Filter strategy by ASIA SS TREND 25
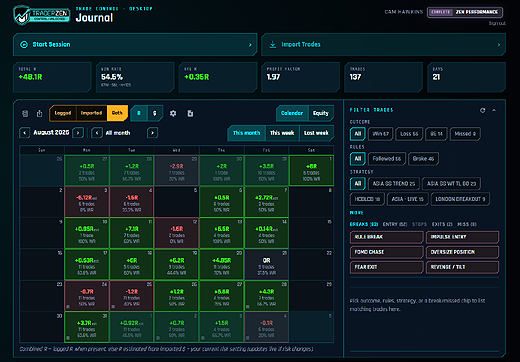This screenshot has height=362, width=520. coord(394,184)
